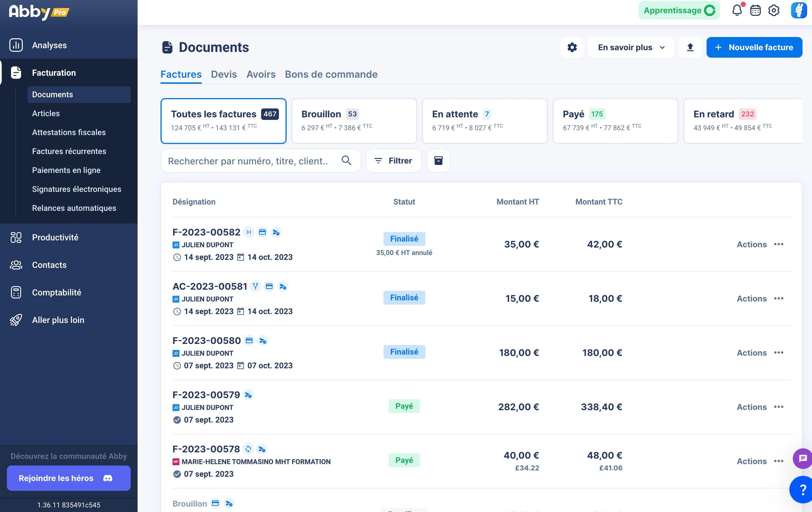812x512 pixels.
Task: Open the blue help question mark
Action: click(802, 489)
